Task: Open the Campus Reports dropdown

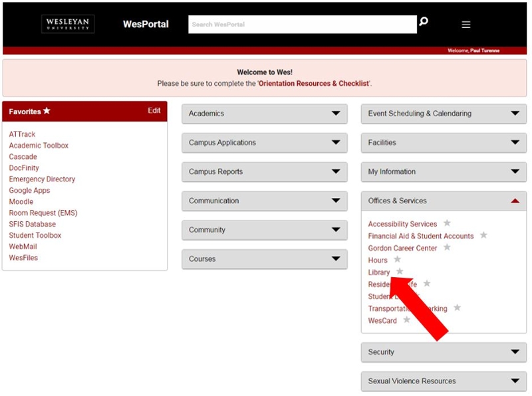Action: (x=265, y=172)
